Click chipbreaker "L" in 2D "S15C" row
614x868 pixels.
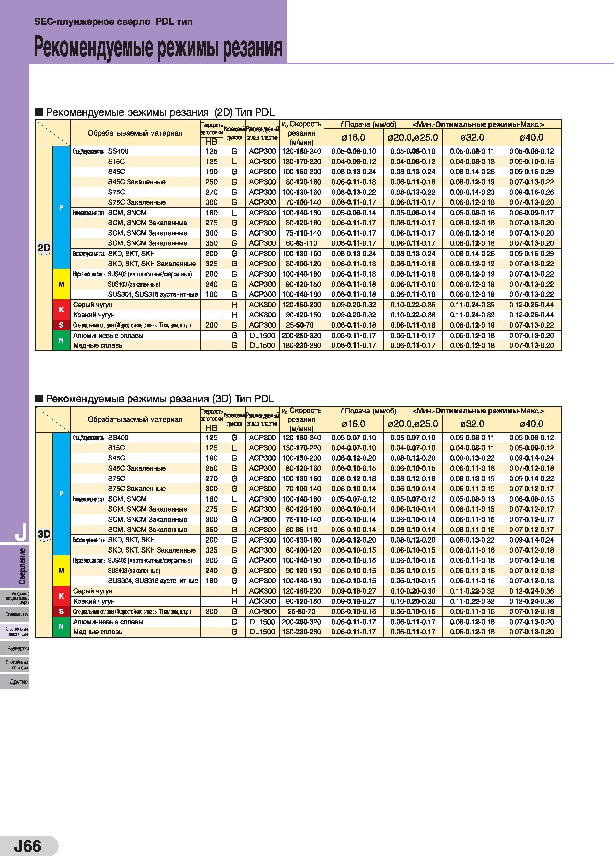[x=234, y=161]
